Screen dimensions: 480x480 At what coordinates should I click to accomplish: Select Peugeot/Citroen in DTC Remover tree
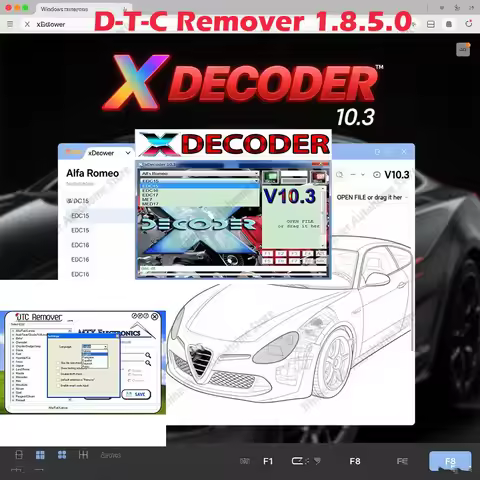pyautogui.click(x=25, y=396)
